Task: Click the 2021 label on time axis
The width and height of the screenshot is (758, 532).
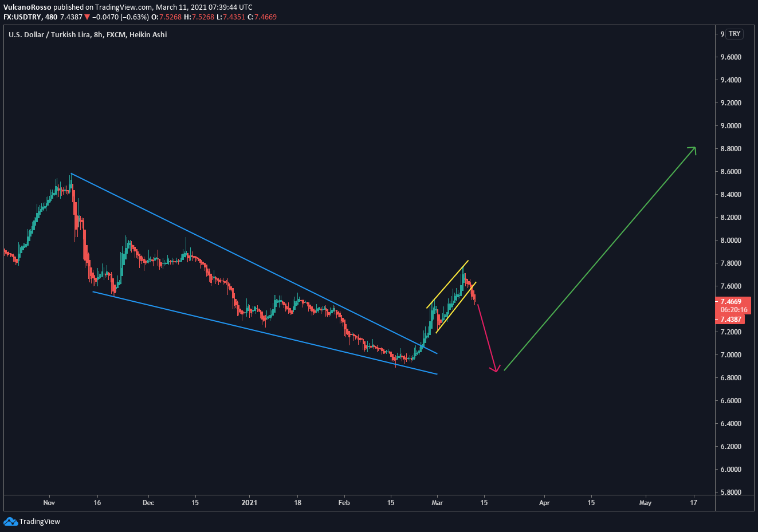Action: (x=249, y=503)
